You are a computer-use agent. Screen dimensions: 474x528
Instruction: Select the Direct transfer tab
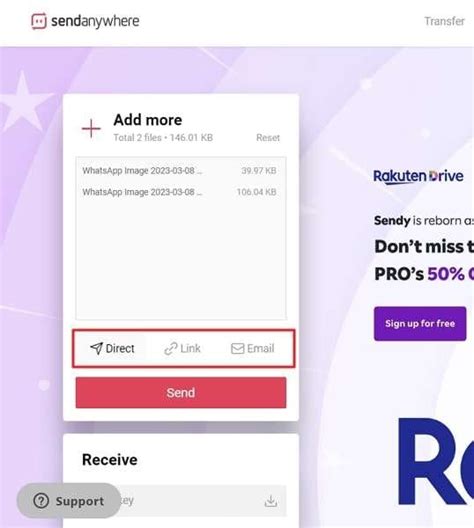click(x=112, y=348)
